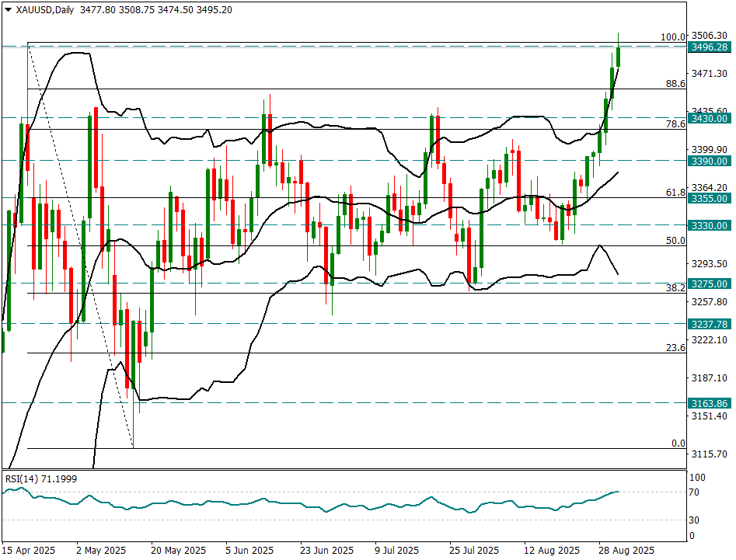Click the 12 Aug 2025 date label
The height and width of the screenshot is (560, 736).
(x=552, y=550)
